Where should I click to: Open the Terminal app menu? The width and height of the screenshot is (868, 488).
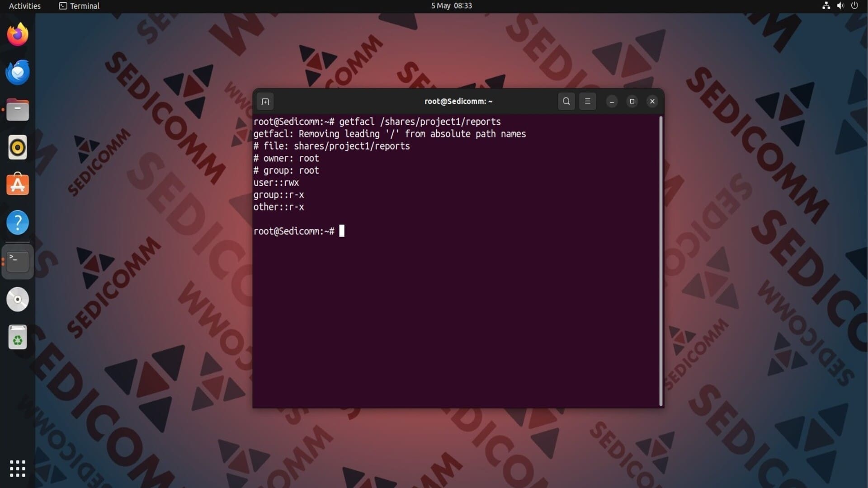[80, 6]
